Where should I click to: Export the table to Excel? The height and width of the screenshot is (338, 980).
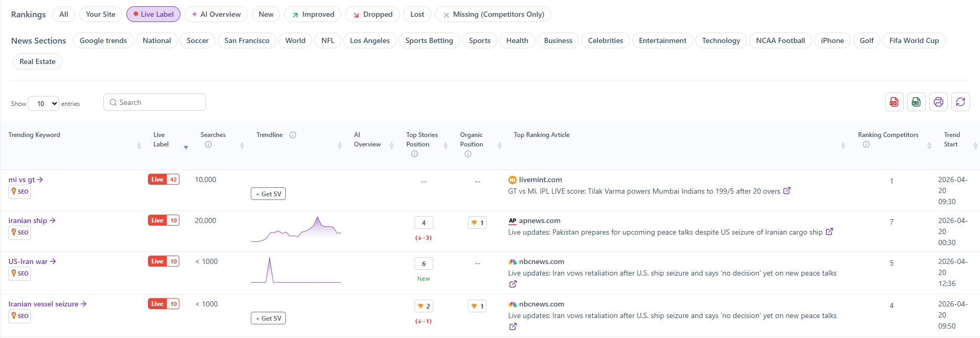pos(916,102)
